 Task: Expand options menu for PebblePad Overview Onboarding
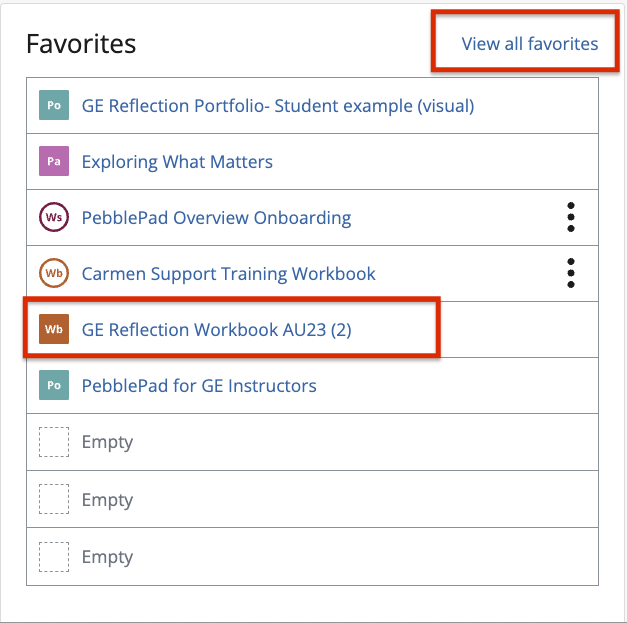571,217
